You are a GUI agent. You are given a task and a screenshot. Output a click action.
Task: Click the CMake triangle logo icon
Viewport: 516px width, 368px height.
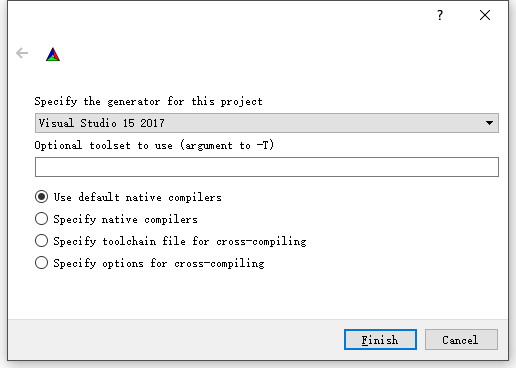[x=53, y=55]
